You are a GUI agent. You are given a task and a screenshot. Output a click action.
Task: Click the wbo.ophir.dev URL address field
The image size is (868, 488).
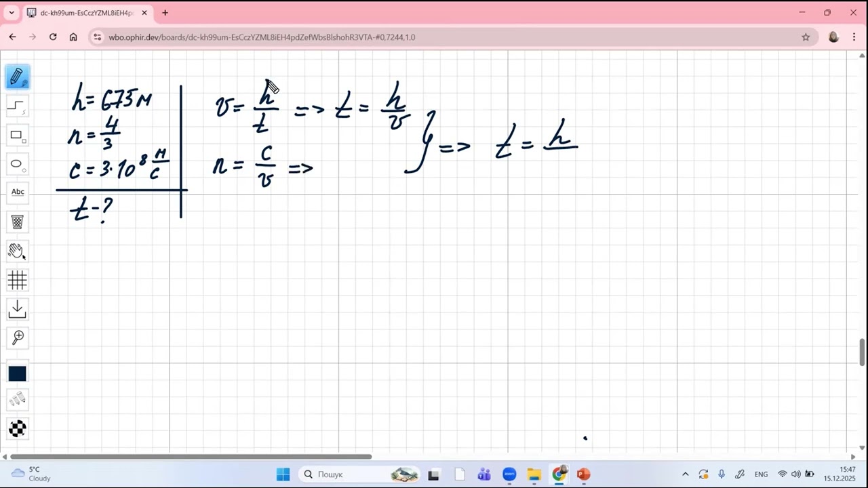click(262, 37)
